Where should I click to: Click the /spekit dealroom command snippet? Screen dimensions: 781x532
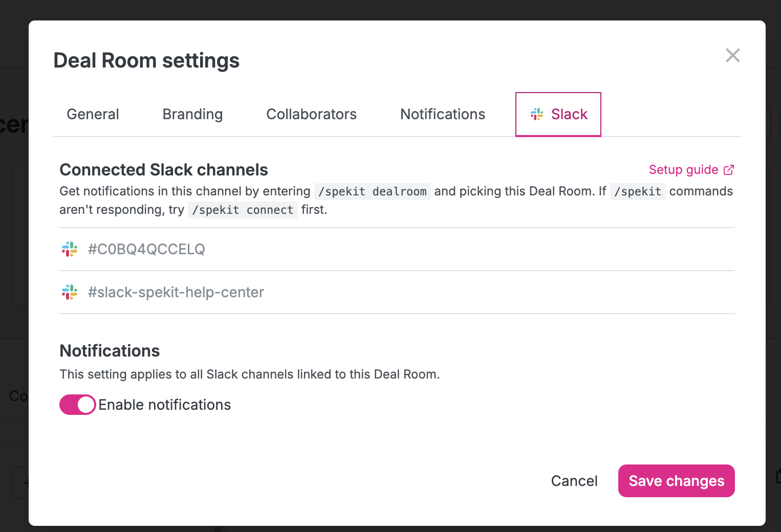coord(373,191)
